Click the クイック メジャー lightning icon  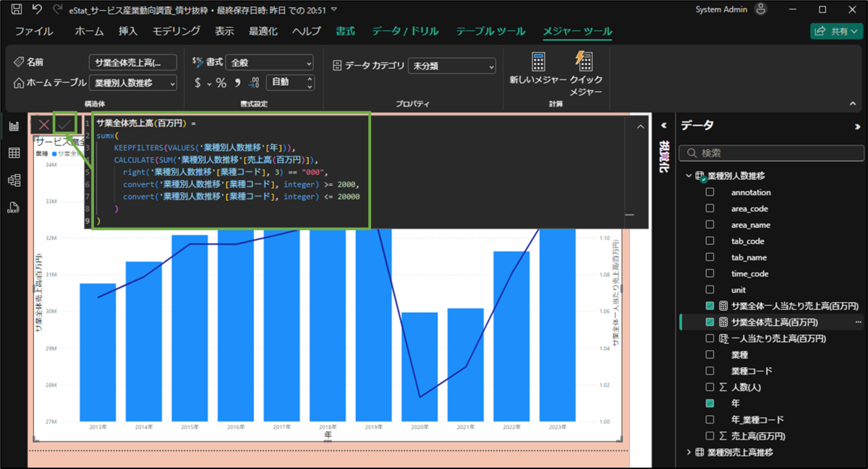coord(584,61)
